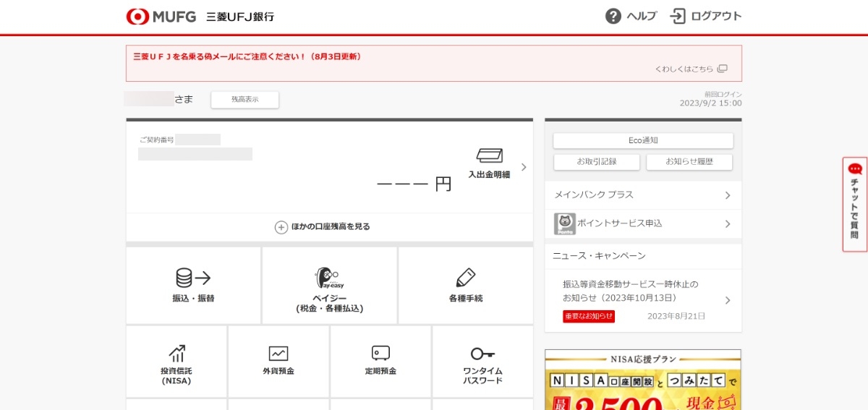Click the MUFG logo in the header
Viewport: 868px width, 410px height.
(161, 17)
